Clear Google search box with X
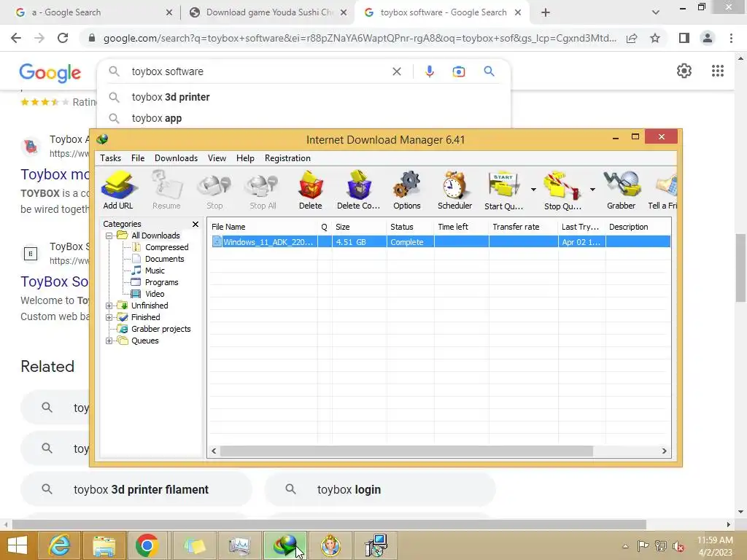 (x=396, y=71)
